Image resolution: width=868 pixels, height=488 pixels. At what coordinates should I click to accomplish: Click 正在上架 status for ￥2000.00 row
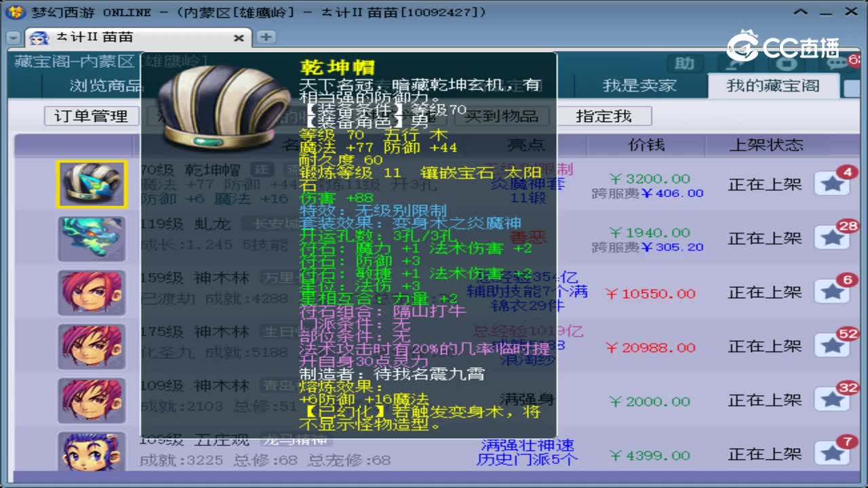click(x=765, y=401)
